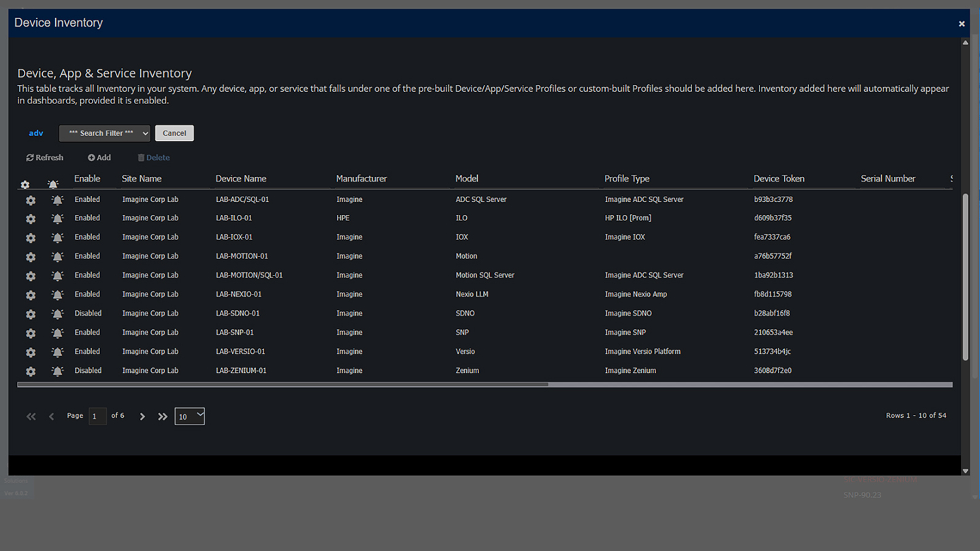Sort by the Serial Number column header
Viewport: 980px width, 551px height.
click(888, 179)
